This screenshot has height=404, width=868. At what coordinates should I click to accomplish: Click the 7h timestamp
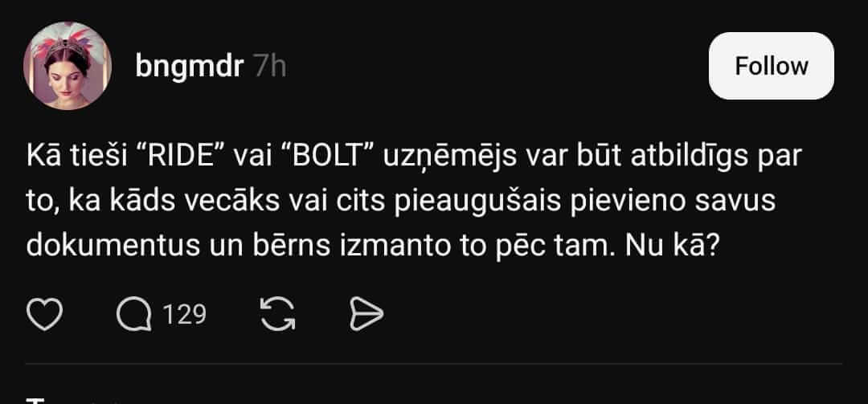pos(270,67)
